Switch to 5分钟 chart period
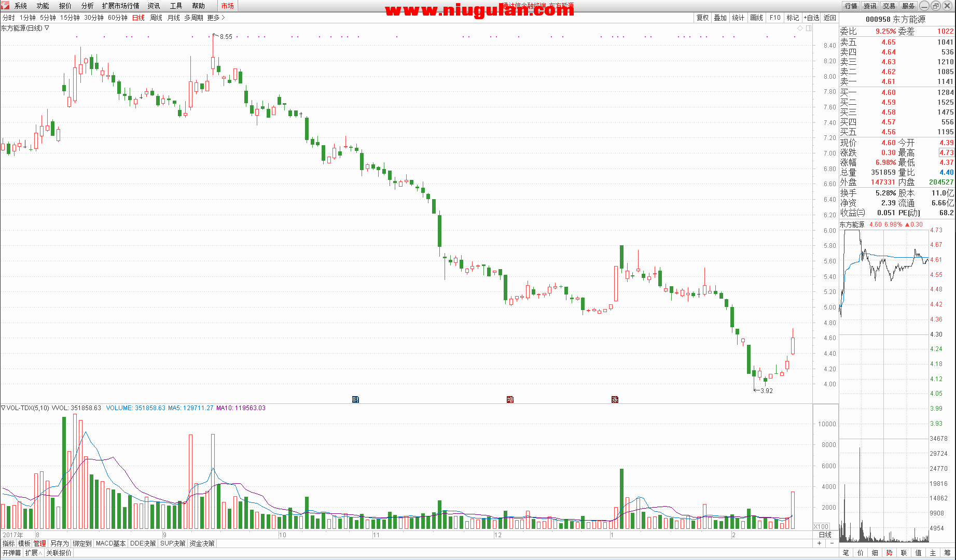Screen dimensions: 956x560 click(48, 18)
